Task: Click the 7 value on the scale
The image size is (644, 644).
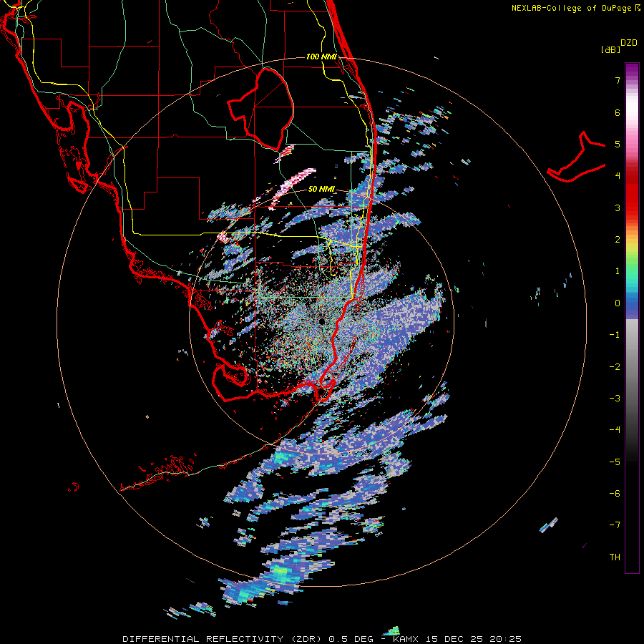Action: point(618,80)
